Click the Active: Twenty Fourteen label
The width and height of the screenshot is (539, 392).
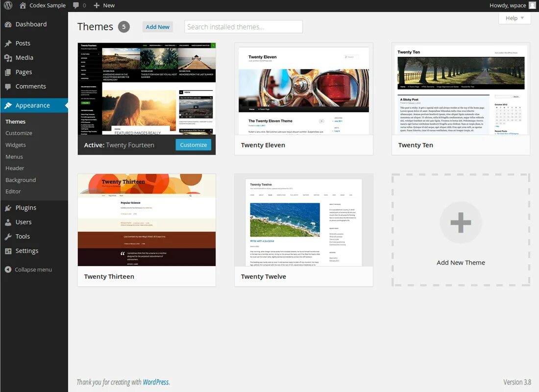click(x=119, y=145)
